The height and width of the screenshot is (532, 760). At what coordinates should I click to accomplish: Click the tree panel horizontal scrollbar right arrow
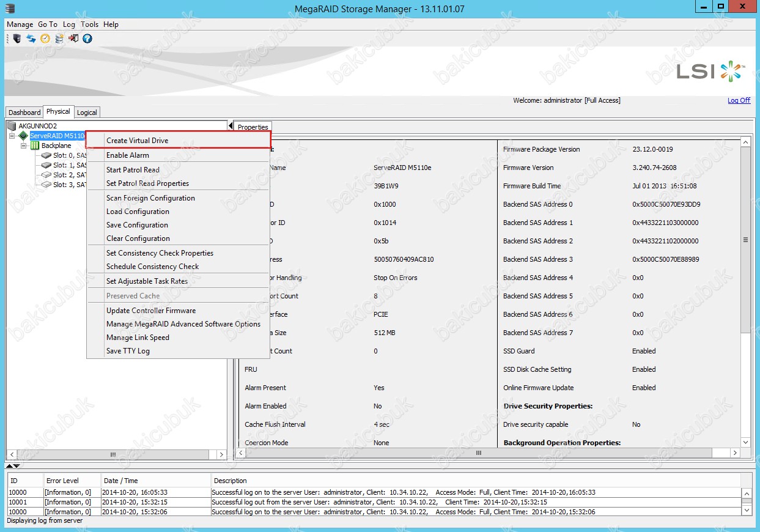pos(221,454)
